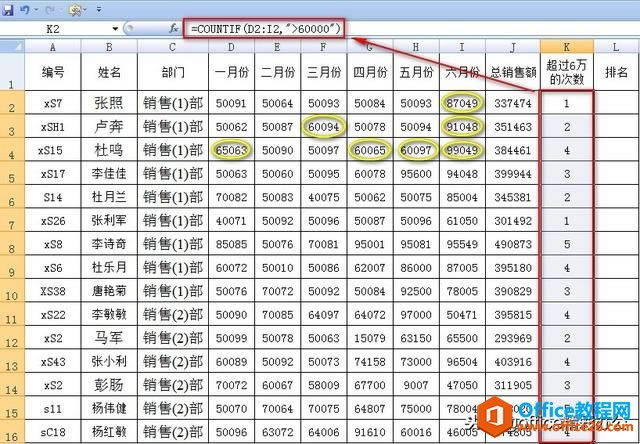The height and width of the screenshot is (444, 640).
Task: Click the 总销售额 header cell
Action: (x=513, y=72)
